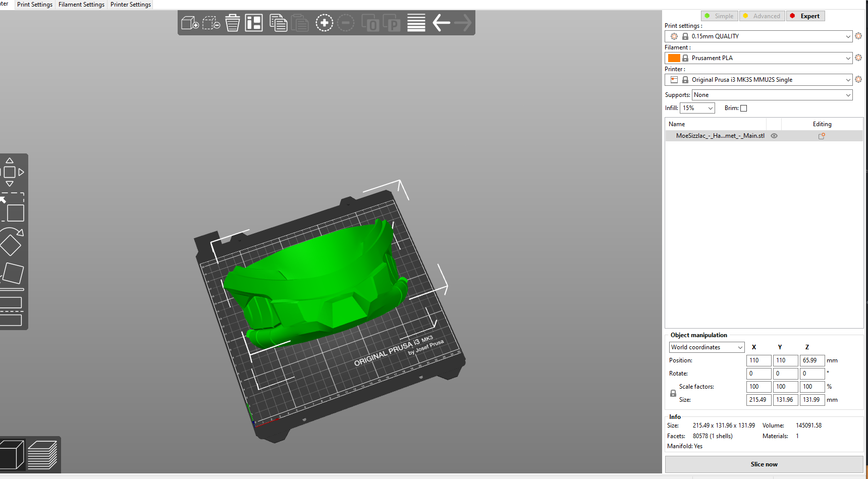868x479 pixels.
Task: Select the Scale gizmo tool
Action: (x=12, y=207)
